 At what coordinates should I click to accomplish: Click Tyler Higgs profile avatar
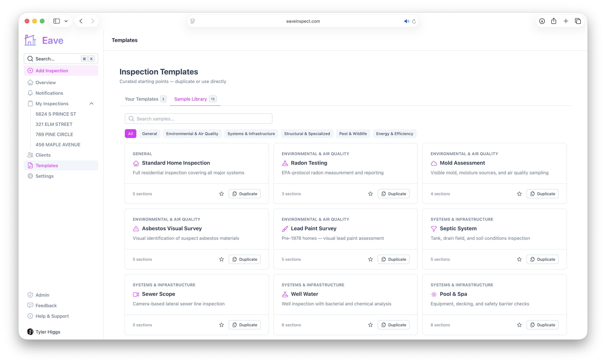(x=30, y=332)
